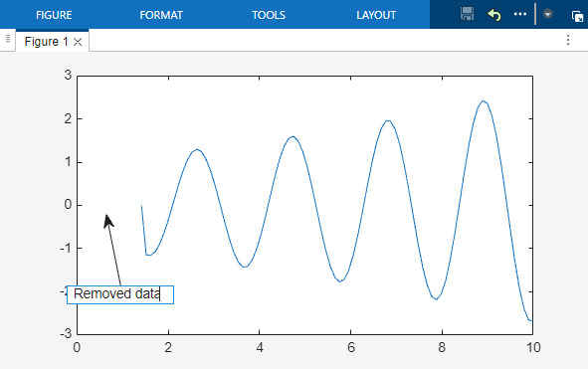Viewport: 588px width, 369px height.
Task: Expand the toolstrip dropdown arrow
Action: [x=547, y=14]
